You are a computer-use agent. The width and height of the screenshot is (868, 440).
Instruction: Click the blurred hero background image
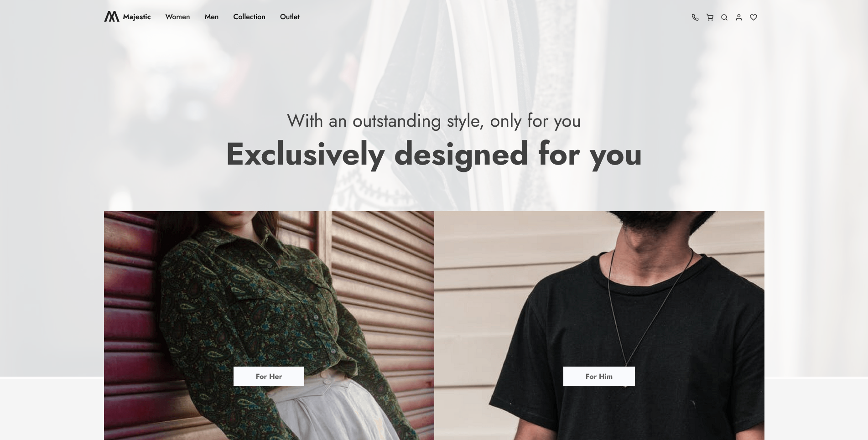pyautogui.click(x=434, y=68)
